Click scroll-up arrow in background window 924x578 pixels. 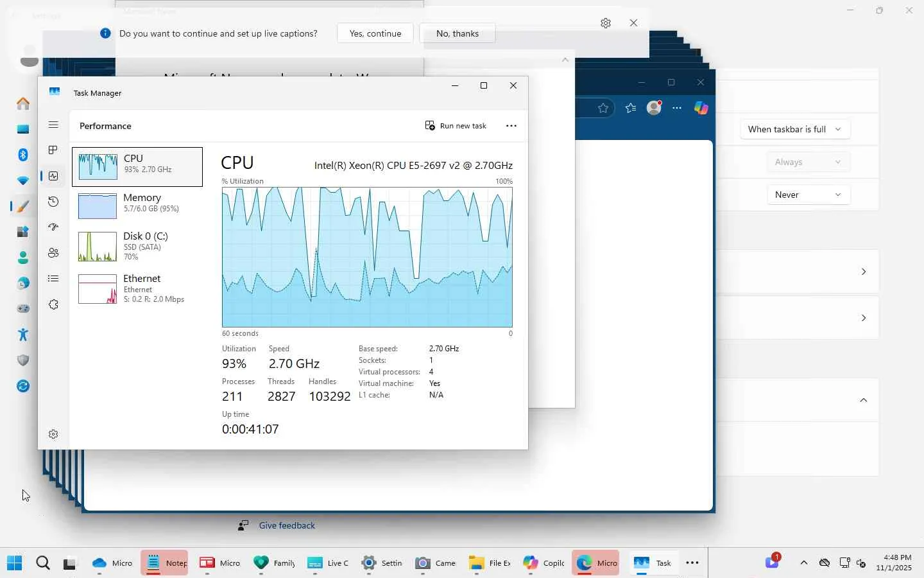pyautogui.click(x=565, y=60)
